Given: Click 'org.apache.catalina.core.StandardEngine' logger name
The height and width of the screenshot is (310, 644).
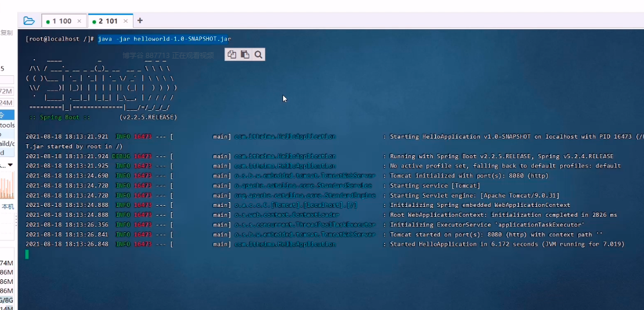Looking at the screenshot, I should coord(305,196).
